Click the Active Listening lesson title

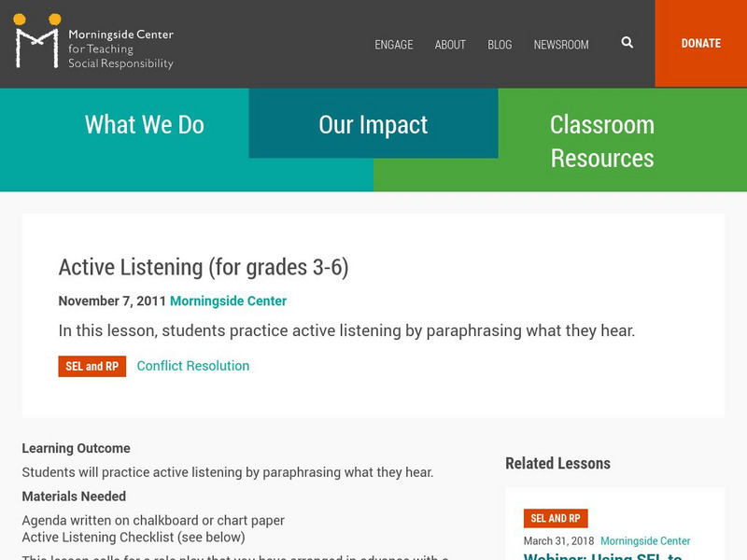204,268
